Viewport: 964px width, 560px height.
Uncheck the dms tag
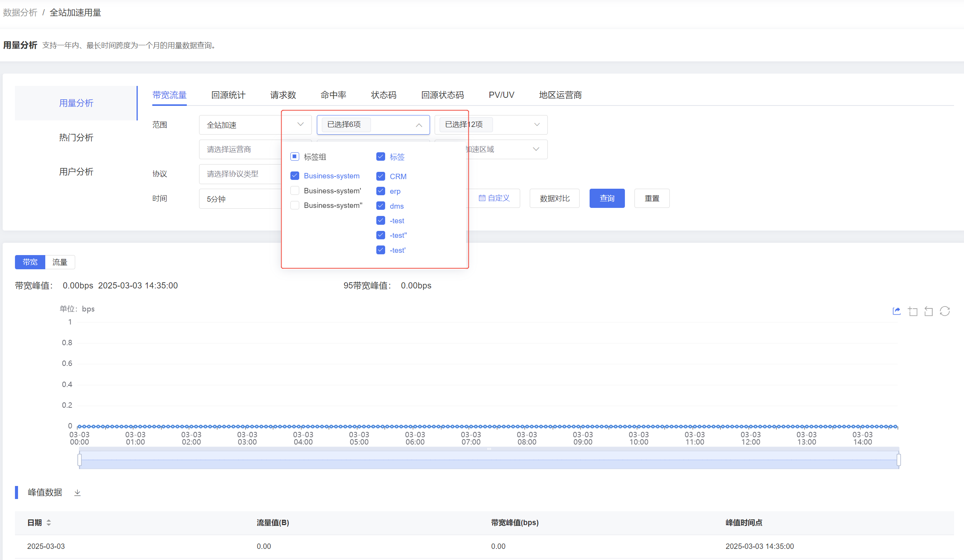coord(381,206)
